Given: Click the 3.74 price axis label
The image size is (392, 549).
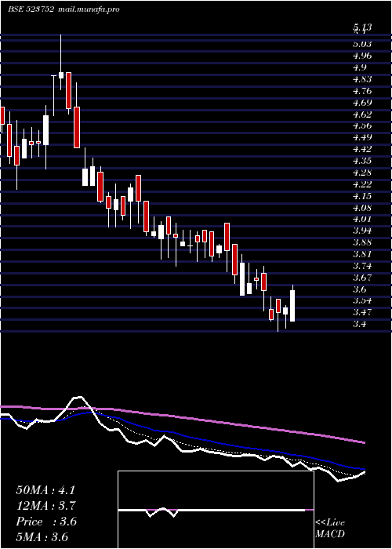Looking at the screenshot, I should [362, 266].
